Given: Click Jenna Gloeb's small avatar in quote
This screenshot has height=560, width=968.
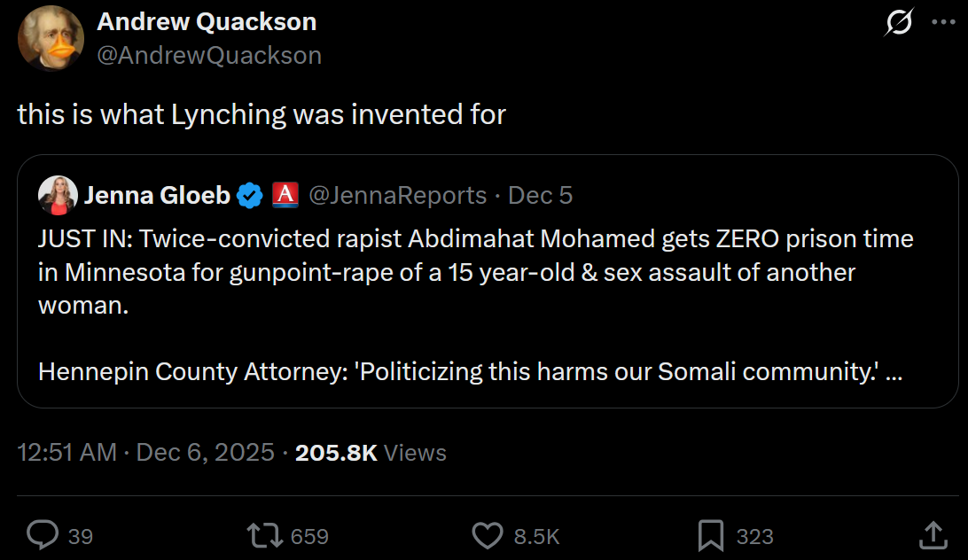Looking at the screenshot, I should (x=58, y=195).
